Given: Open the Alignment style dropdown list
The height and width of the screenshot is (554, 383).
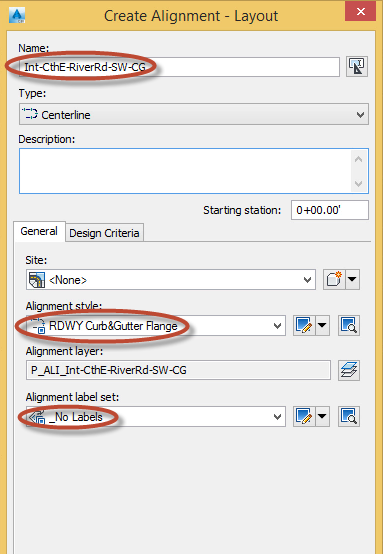Looking at the screenshot, I should click(156, 325).
